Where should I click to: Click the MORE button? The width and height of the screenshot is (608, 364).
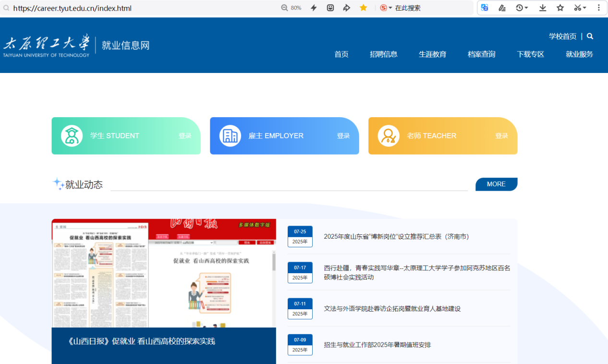497,184
